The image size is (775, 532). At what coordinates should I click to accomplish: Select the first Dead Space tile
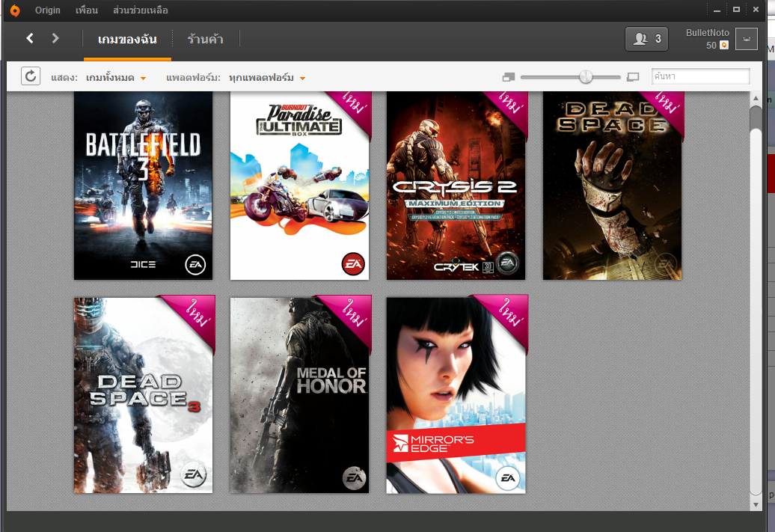pos(612,186)
